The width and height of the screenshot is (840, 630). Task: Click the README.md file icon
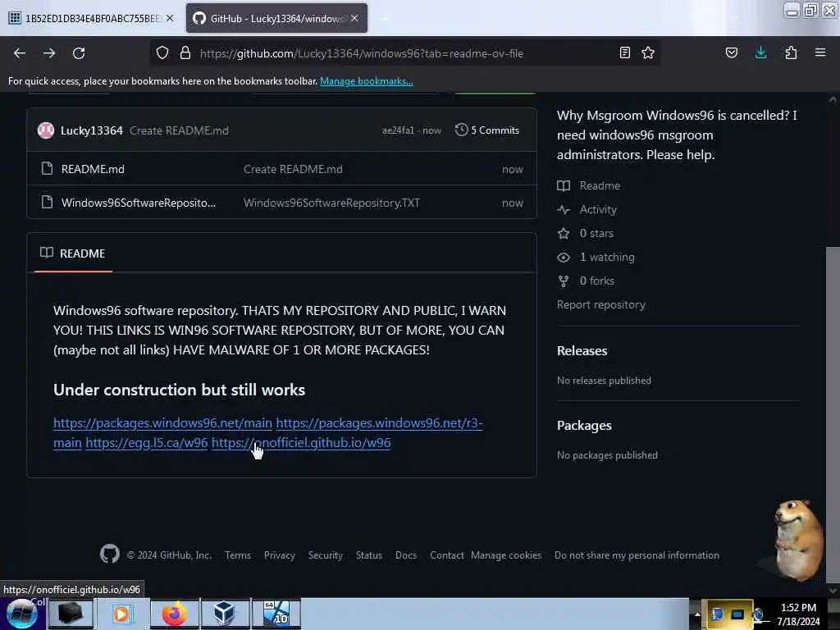click(47, 169)
